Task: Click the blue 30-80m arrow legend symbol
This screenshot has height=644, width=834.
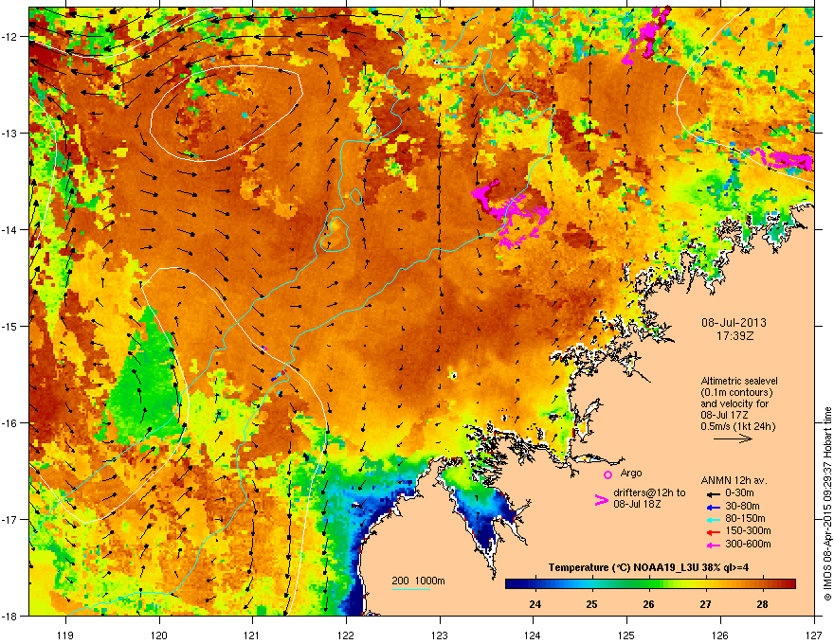Action: click(x=714, y=507)
